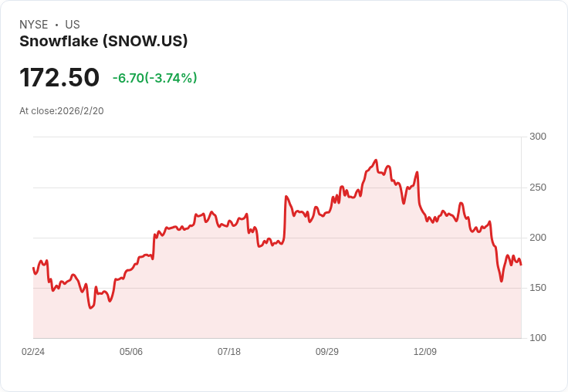Click the 100 y-axis price label

[x=537, y=338]
